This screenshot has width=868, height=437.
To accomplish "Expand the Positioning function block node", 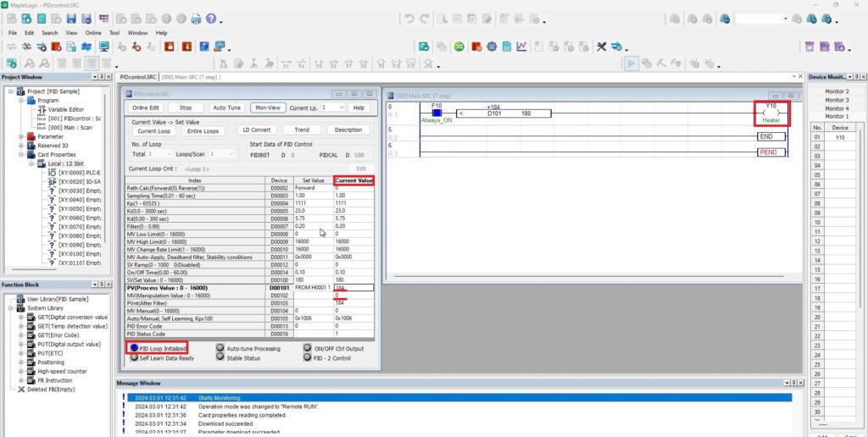I will click(x=21, y=362).
